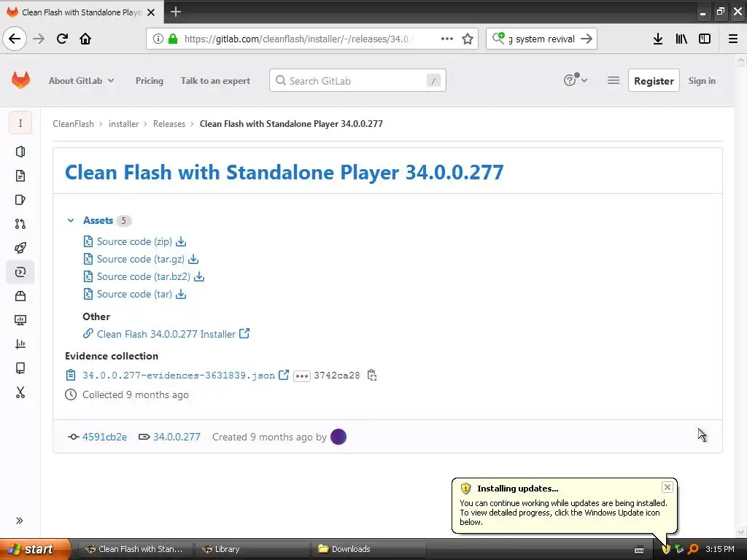
Task: Open Packages icon in the GitLab sidebar
Action: [20, 296]
